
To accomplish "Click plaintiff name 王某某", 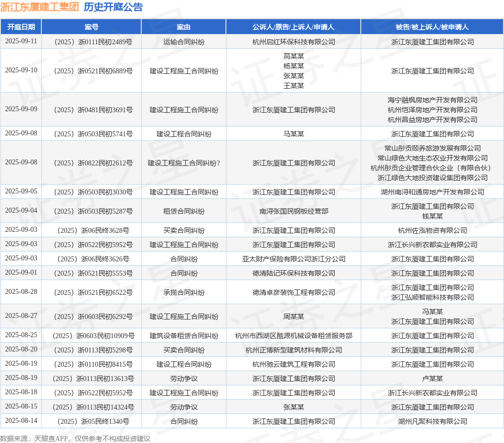I will click(294, 86).
